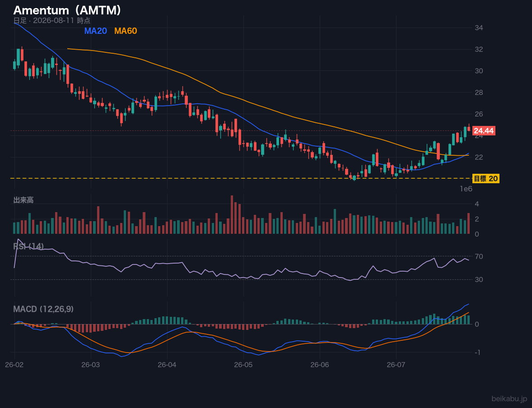Click the RSI 70 level label
The image size is (532, 408).
[479, 256]
